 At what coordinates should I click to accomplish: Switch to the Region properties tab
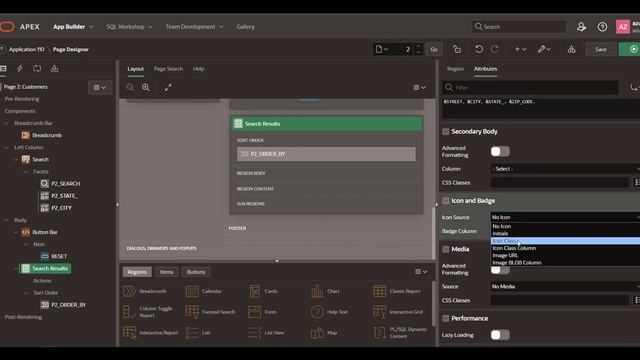[x=455, y=69]
